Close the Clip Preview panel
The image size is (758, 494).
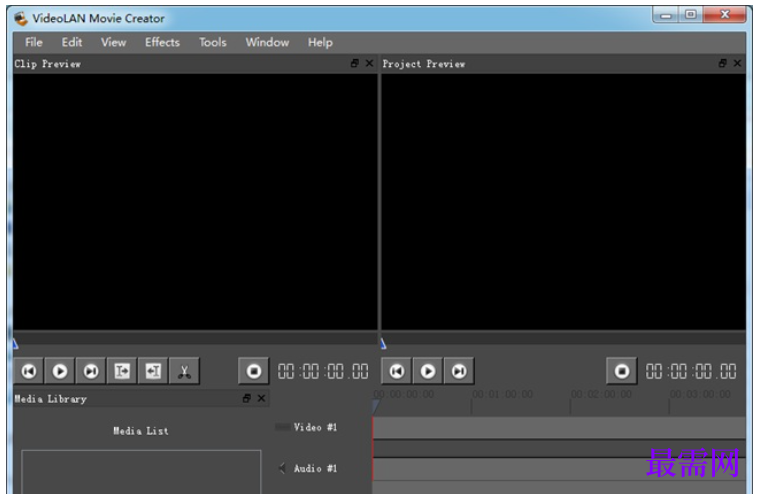tap(369, 63)
